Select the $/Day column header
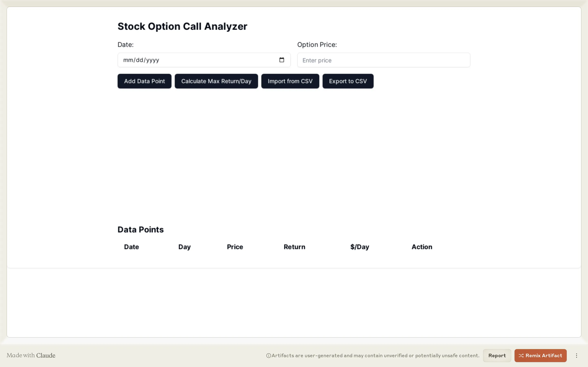588x367 pixels. (360, 247)
